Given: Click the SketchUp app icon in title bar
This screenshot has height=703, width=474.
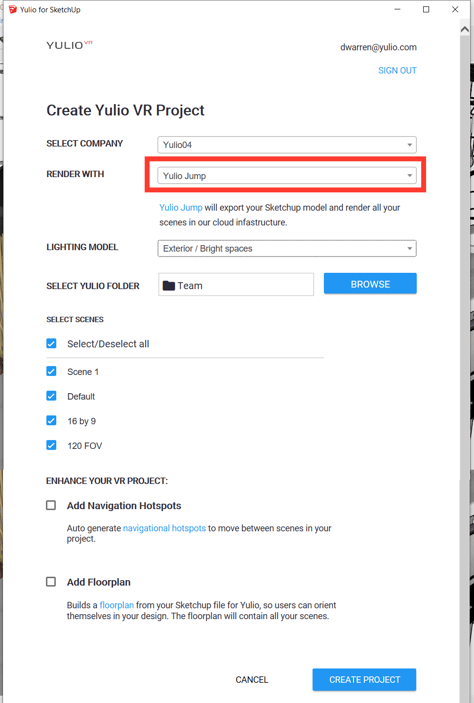Looking at the screenshot, I should (x=13, y=9).
